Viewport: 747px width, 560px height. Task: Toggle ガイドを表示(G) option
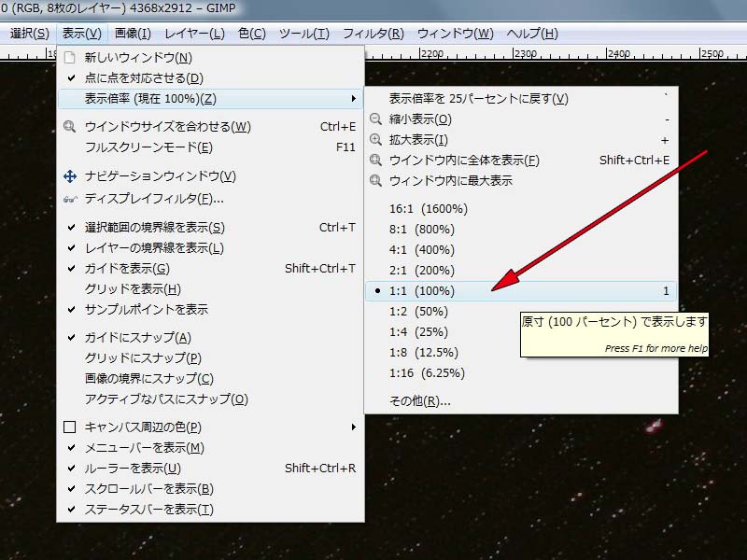(x=211, y=269)
